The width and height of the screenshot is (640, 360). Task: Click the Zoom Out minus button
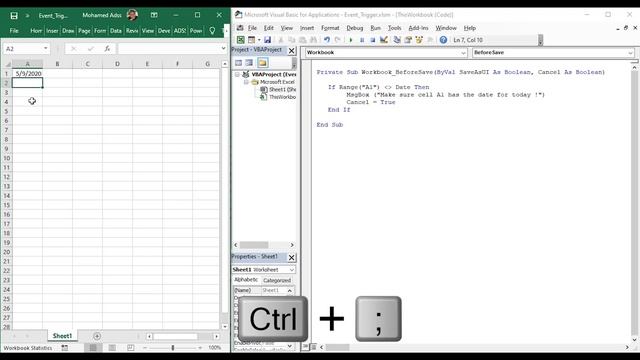pyautogui.click(x=145, y=348)
